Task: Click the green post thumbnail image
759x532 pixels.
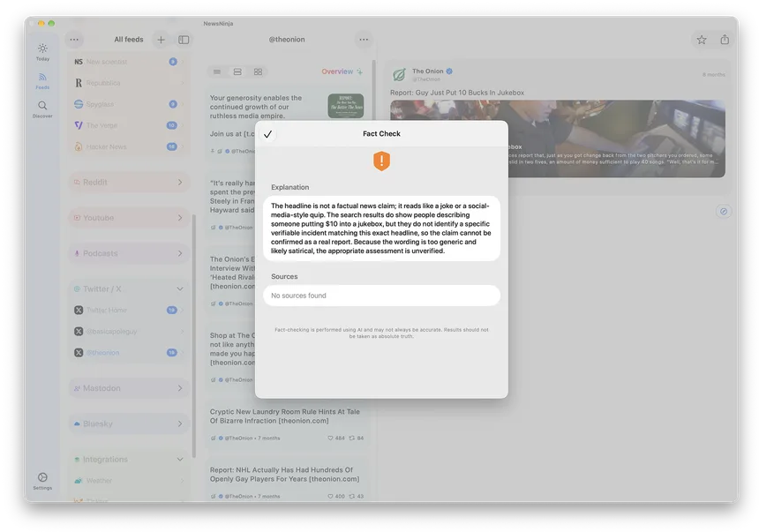Action: coord(346,106)
